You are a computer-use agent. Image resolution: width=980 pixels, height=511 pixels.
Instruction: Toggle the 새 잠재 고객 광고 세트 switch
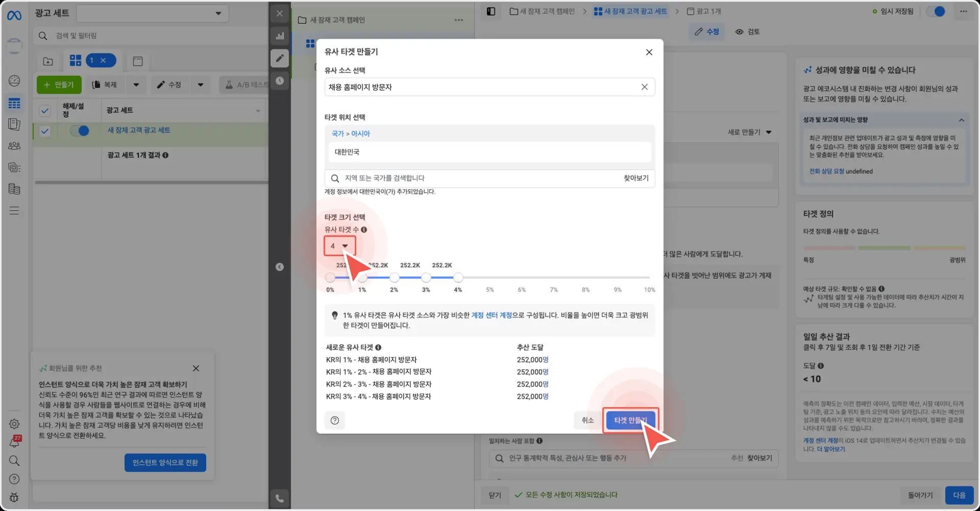point(80,131)
